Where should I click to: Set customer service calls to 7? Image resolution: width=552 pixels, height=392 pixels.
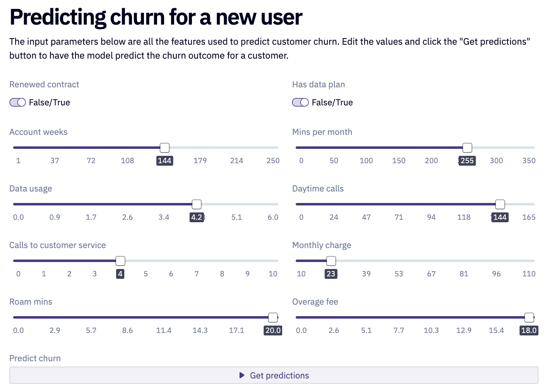pos(196,261)
